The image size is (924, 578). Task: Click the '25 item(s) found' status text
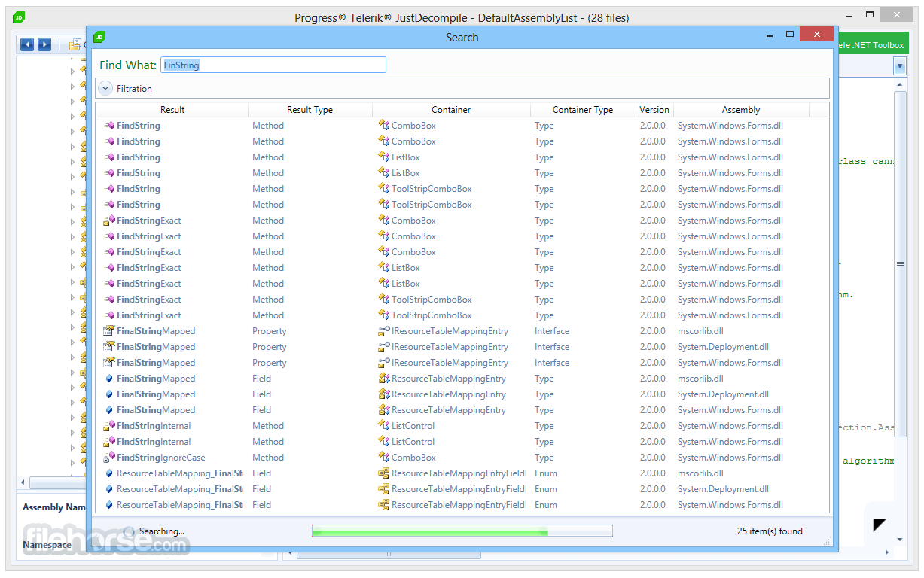770,531
